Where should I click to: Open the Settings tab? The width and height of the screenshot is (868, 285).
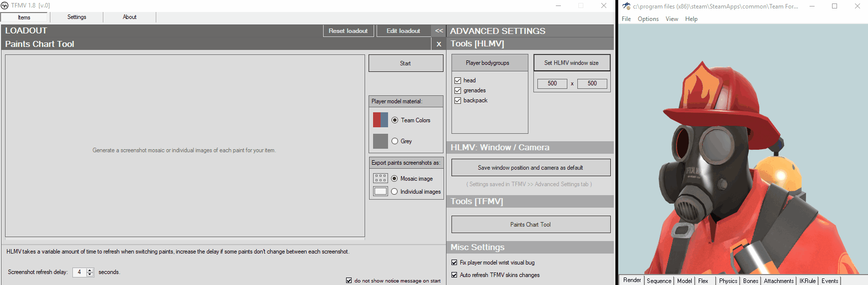[76, 17]
